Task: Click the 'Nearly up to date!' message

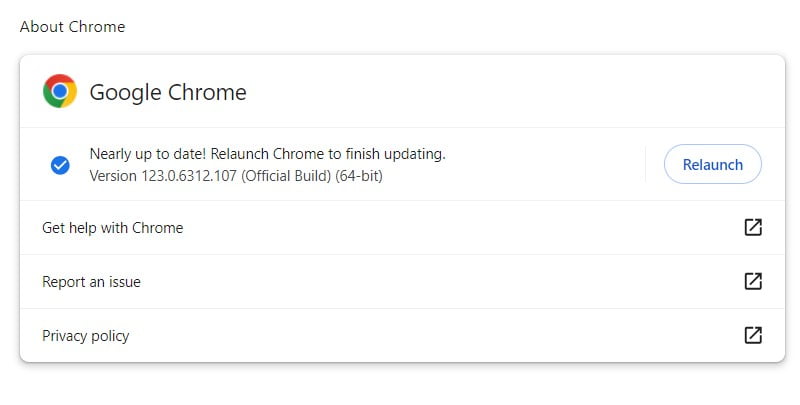Action: (147, 154)
